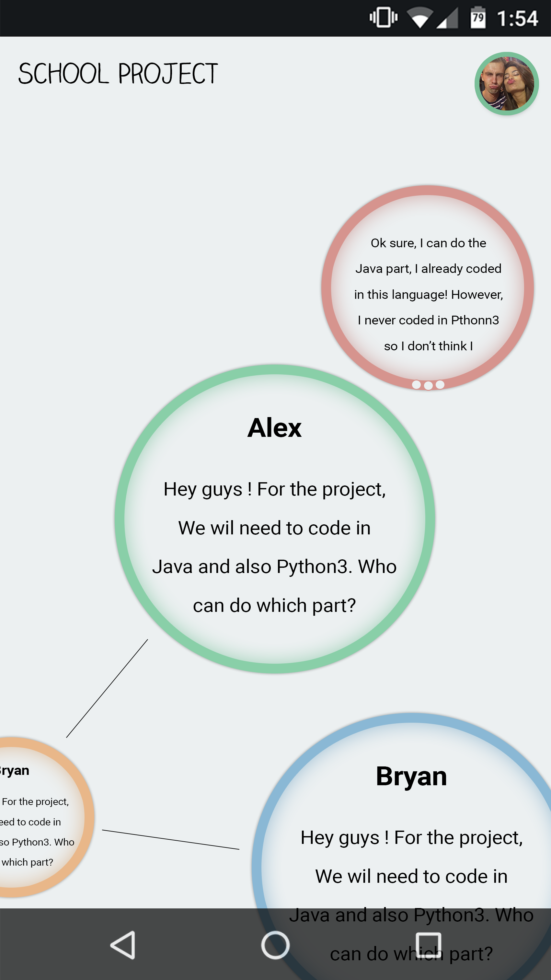Open recent apps with the square button
This screenshot has height=980, width=551.
pos(429,945)
